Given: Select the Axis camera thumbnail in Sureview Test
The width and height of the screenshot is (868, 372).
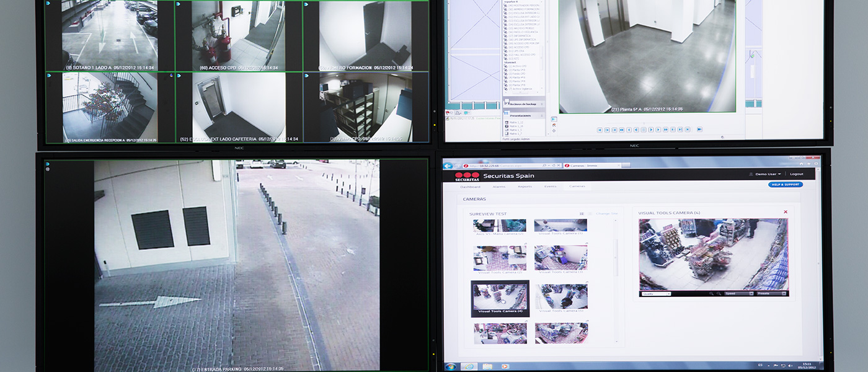Looking at the screenshot, I should [x=500, y=226].
